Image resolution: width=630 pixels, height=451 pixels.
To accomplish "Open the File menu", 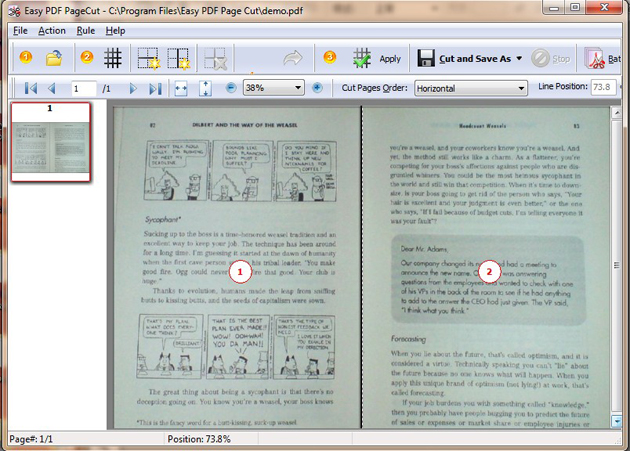I will [20, 31].
